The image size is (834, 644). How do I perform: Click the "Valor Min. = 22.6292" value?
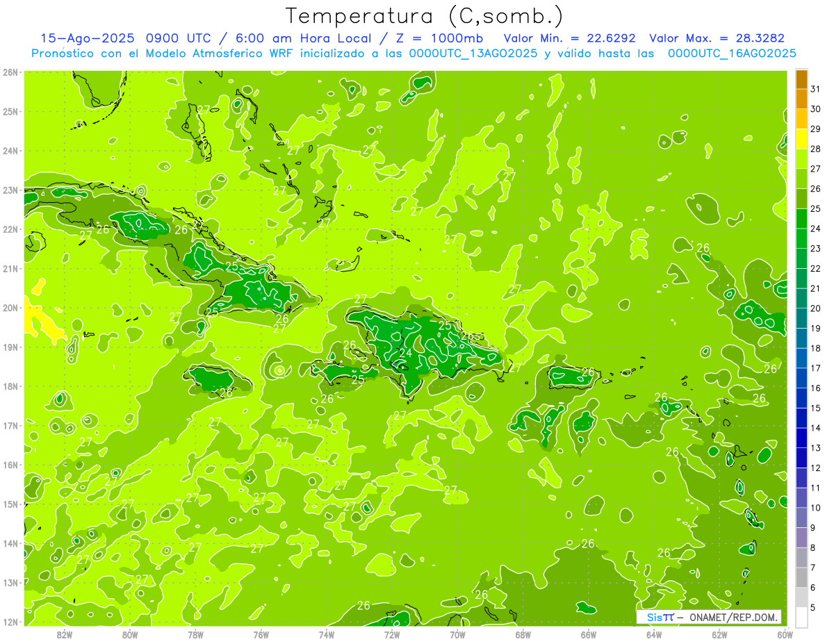[570, 39]
